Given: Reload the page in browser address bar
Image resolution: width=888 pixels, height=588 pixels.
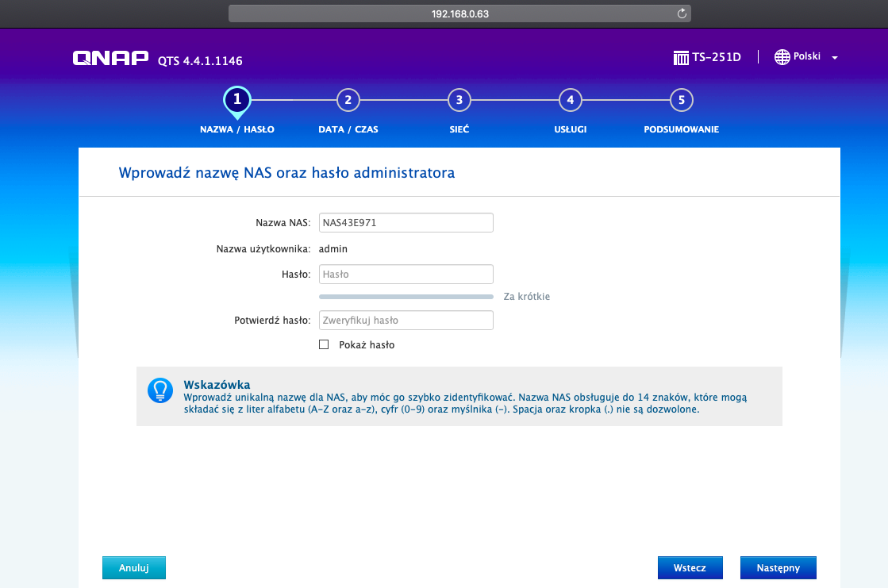Looking at the screenshot, I should click(682, 13).
